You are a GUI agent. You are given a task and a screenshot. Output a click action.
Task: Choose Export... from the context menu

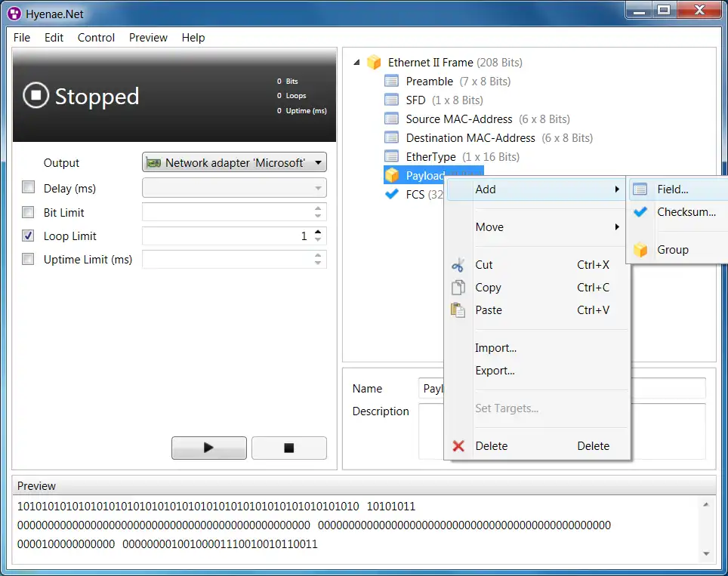tap(537, 371)
